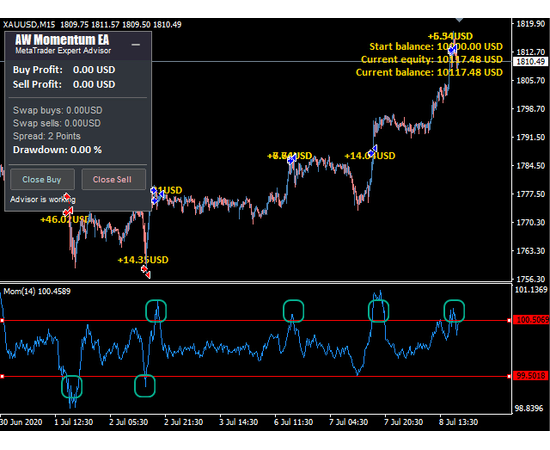
Task: Select the red sell arrow near +46.02USD
Action: coord(68,211)
